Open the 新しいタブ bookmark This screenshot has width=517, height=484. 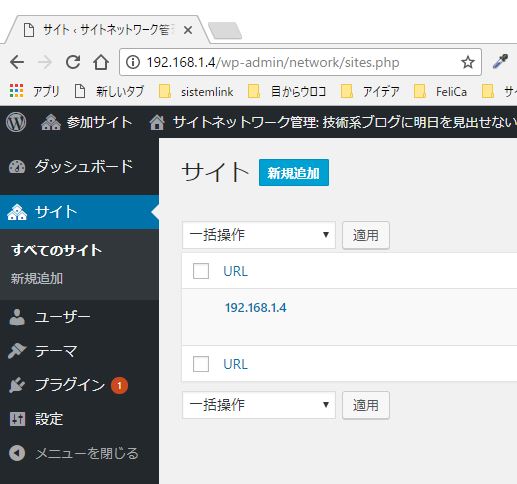coord(109,91)
